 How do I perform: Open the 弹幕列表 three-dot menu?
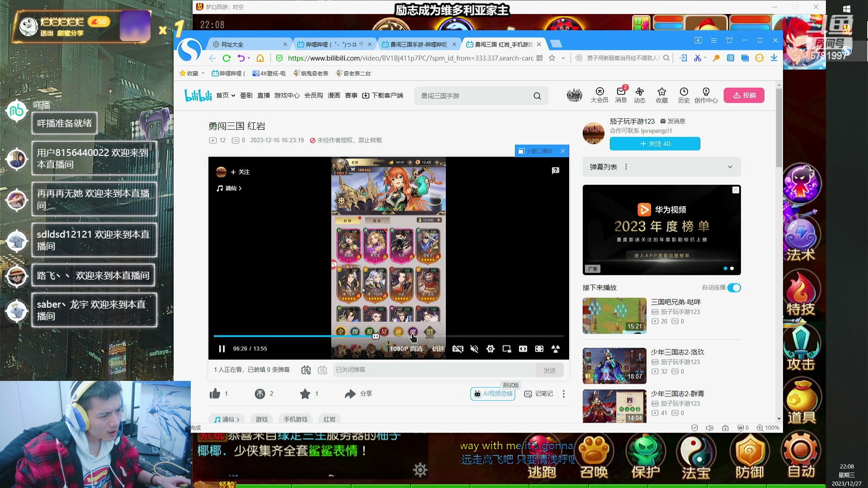point(626,167)
